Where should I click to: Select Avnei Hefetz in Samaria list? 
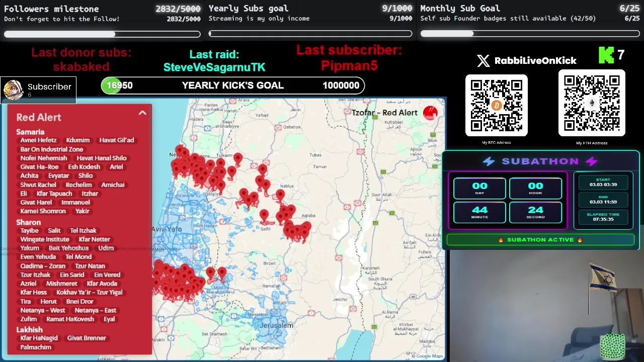point(38,140)
